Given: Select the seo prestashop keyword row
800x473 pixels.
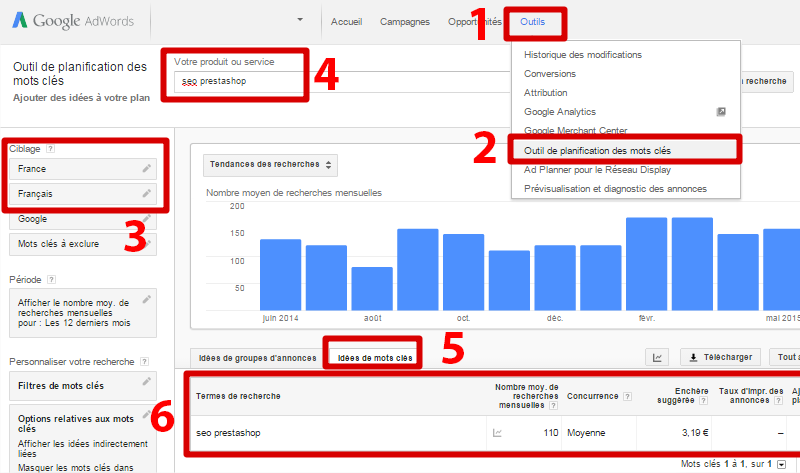Looking at the screenshot, I should click(493, 433).
